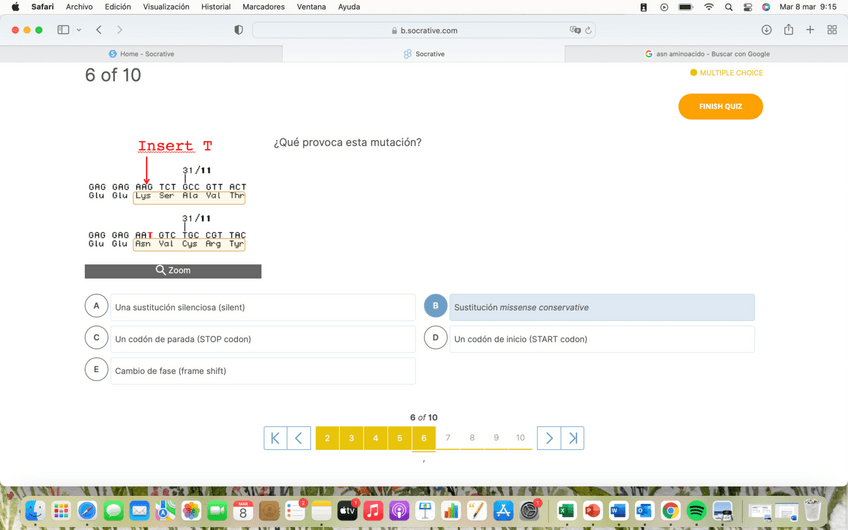Select answer circle E

96,370
